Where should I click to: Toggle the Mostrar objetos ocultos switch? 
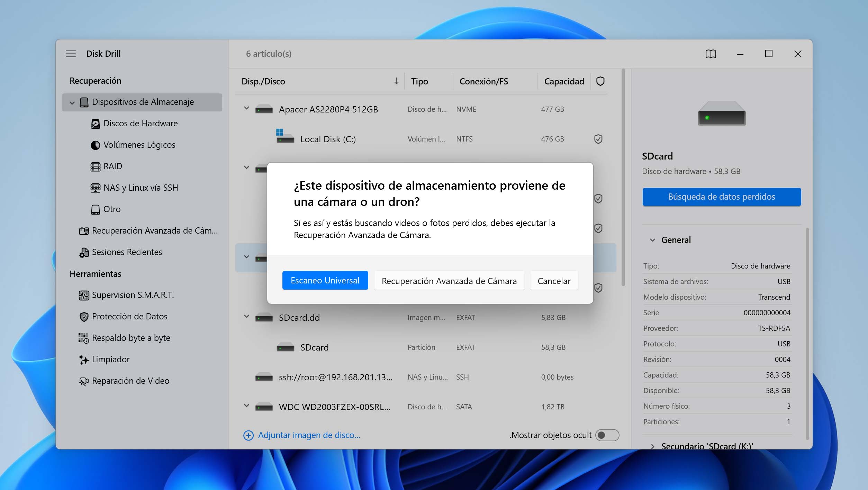click(607, 435)
